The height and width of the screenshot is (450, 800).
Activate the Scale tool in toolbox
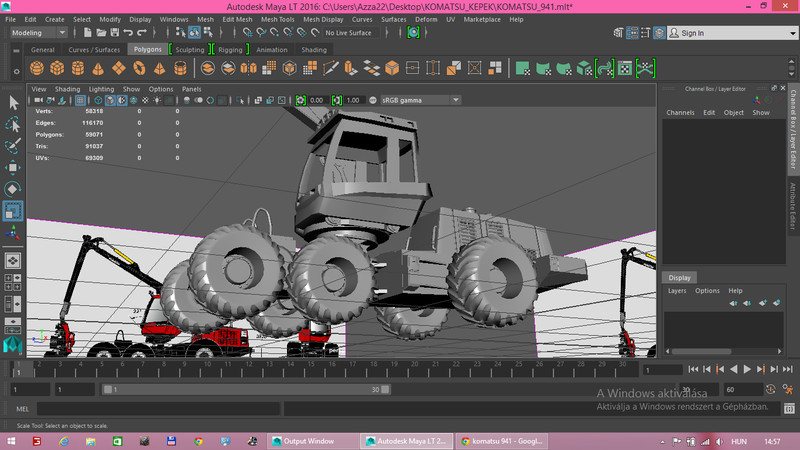click(x=13, y=211)
